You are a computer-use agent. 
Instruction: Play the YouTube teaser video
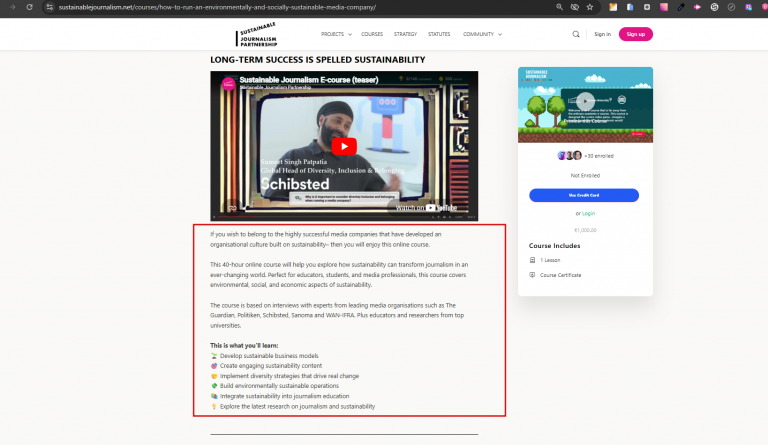[344, 146]
